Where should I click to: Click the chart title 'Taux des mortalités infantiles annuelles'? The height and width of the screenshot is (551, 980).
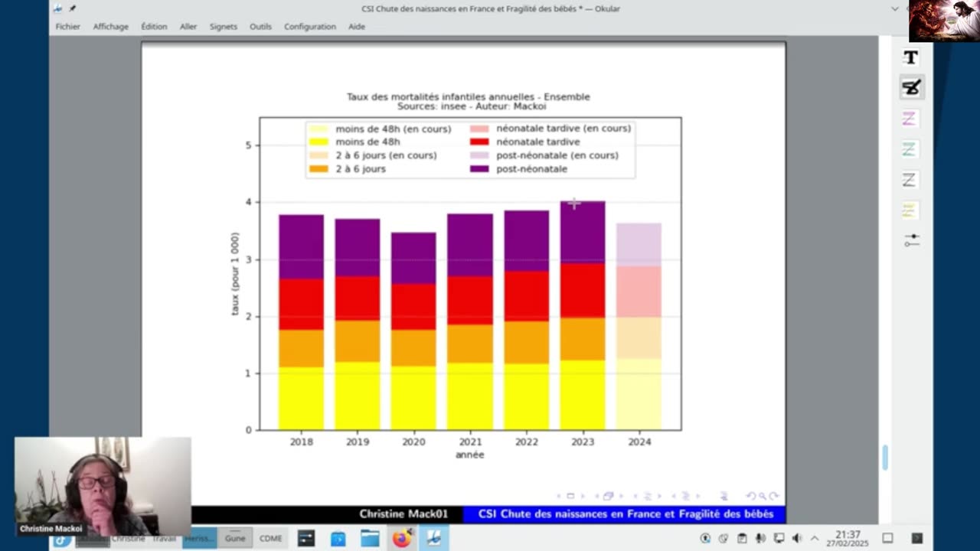click(x=469, y=96)
